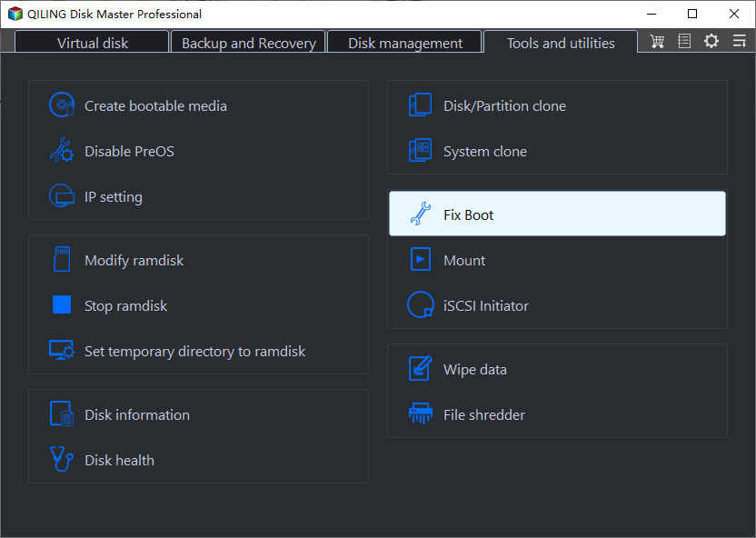The width and height of the screenshot is (756, 538).
Task: Switch to the Virtual disk tab
Action: coord(92,43)
